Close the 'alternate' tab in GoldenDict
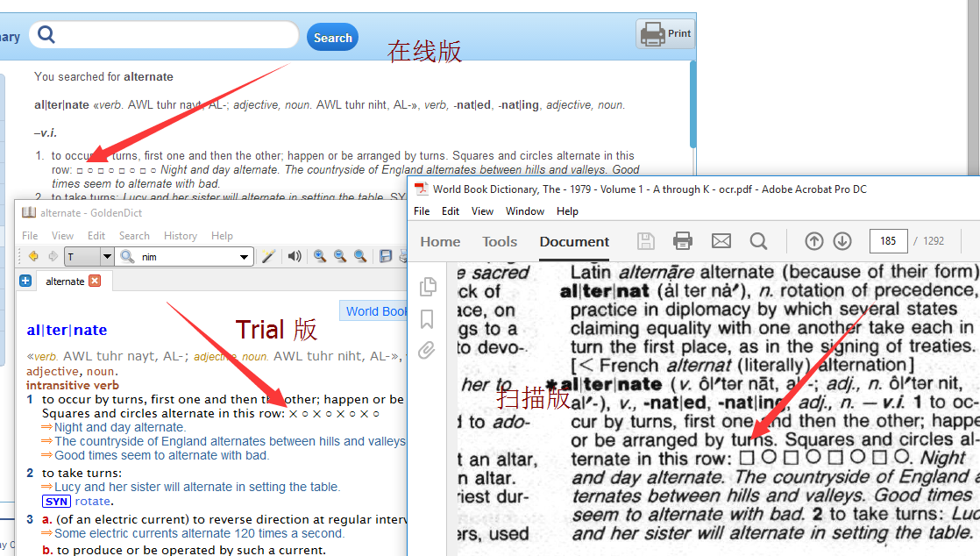980x556 pixels. tap(95, 281)
